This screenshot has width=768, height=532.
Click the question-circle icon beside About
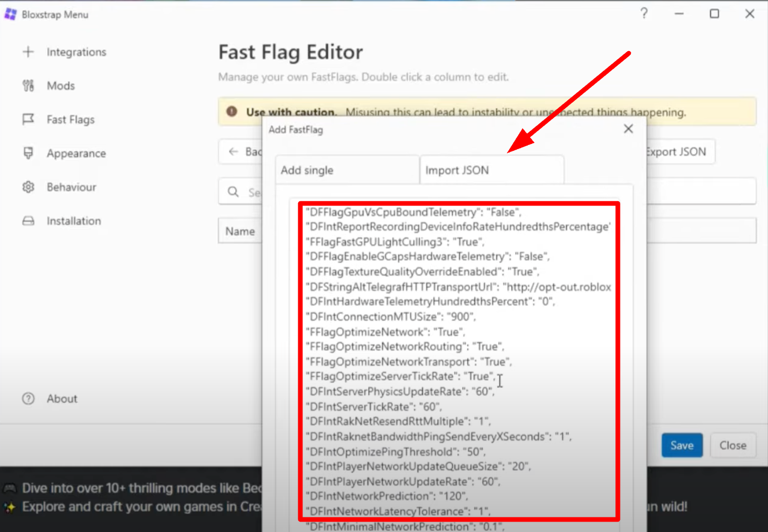(28, 398)
